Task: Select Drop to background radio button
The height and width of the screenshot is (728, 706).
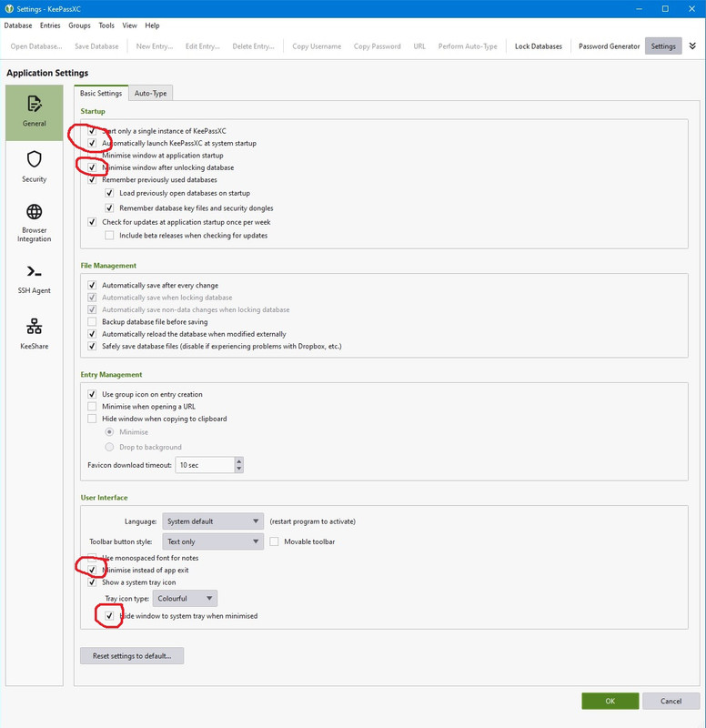Action: pyautogui.click(x=109, y=447)
